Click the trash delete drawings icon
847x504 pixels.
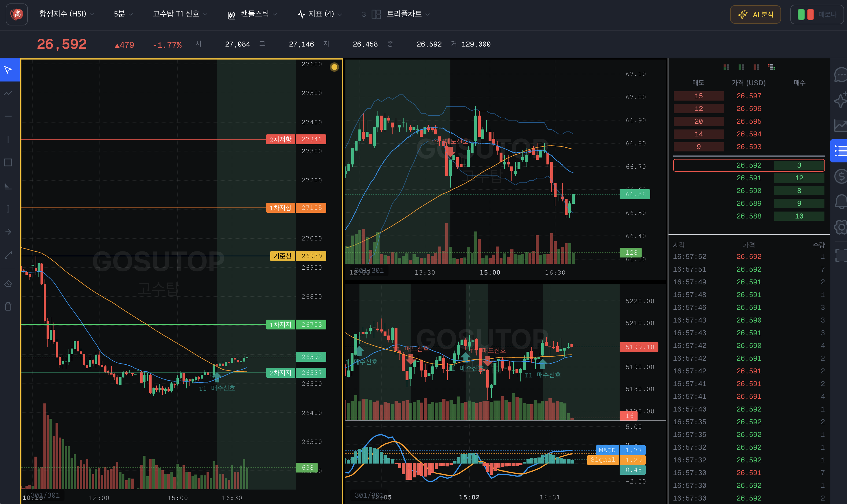point(8,307)
